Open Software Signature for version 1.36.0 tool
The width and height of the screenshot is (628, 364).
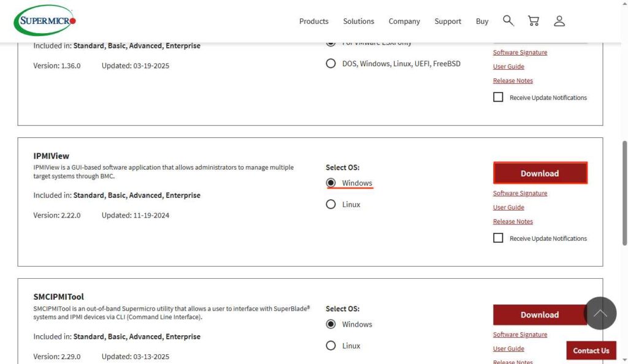point(520,53)
